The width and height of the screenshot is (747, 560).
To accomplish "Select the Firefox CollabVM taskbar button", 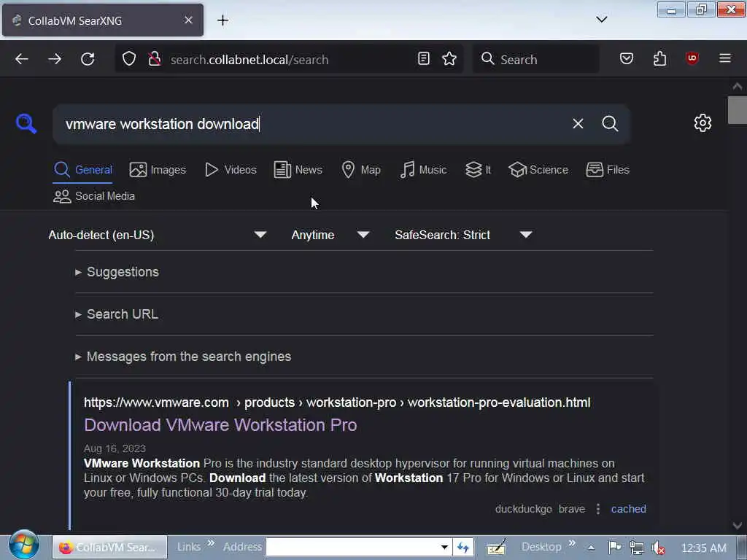I will pos(109,547).
